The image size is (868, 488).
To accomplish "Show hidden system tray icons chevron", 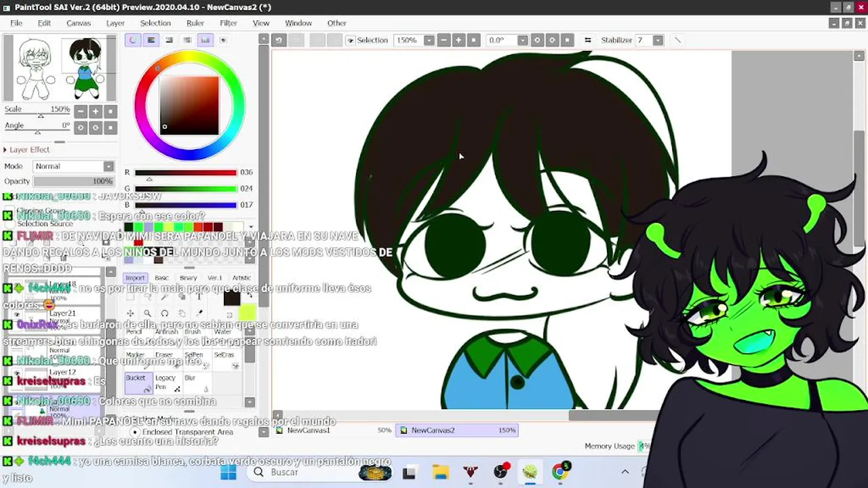I will pyautogui.click(x=625, y=472).
